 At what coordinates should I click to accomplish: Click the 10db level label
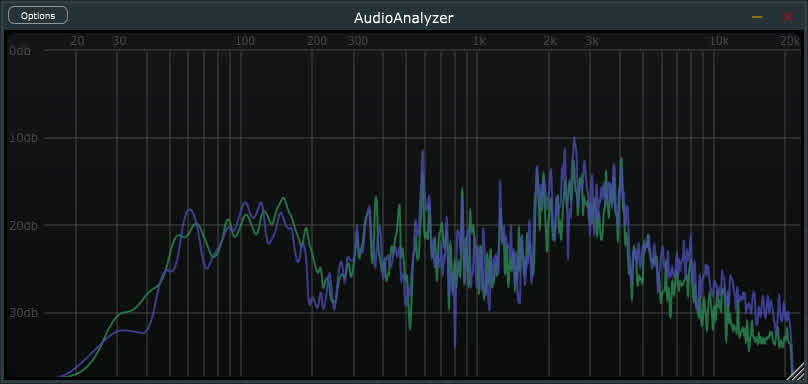click(23, 138)
